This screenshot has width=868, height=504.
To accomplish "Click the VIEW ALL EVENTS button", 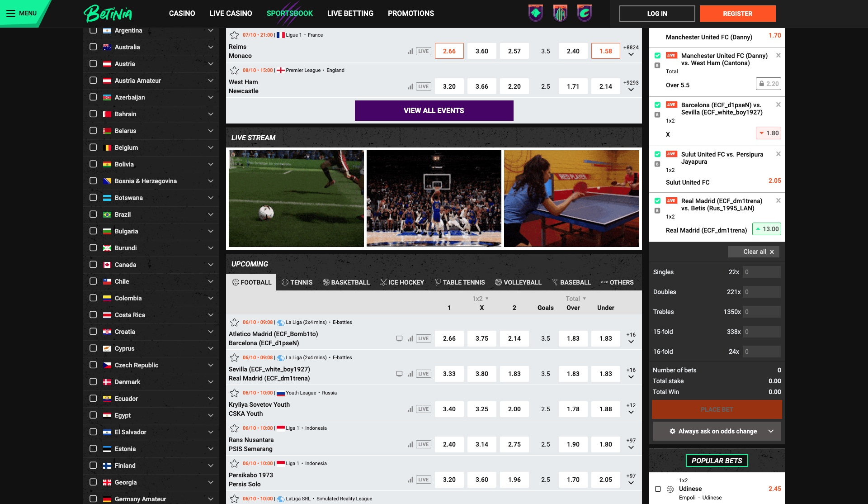I will tap(434, 110).
